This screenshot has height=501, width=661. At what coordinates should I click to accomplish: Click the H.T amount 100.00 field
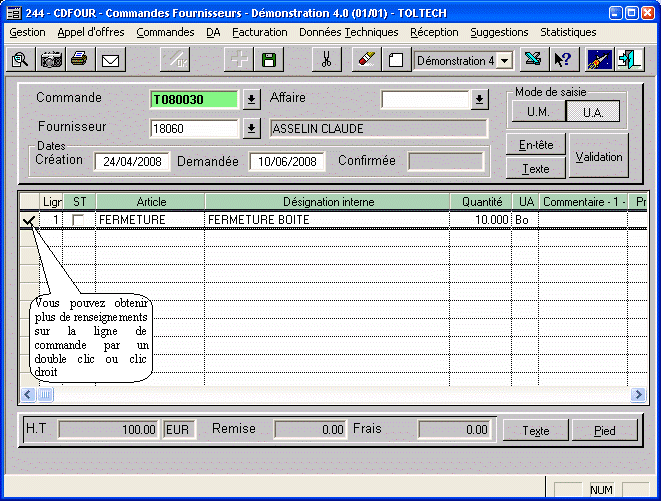click(x=108, y=430)
